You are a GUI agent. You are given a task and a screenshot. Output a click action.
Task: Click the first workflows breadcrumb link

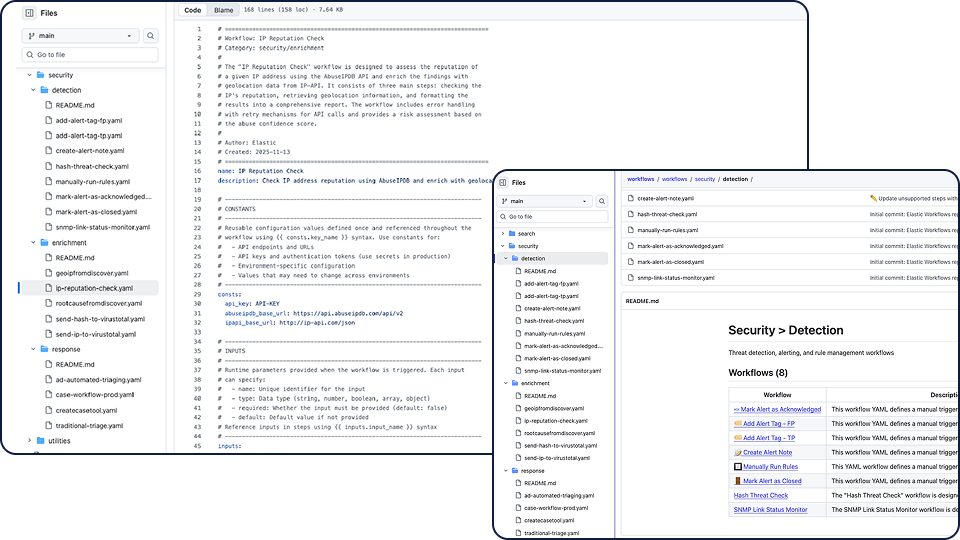[x=640, y=179]
